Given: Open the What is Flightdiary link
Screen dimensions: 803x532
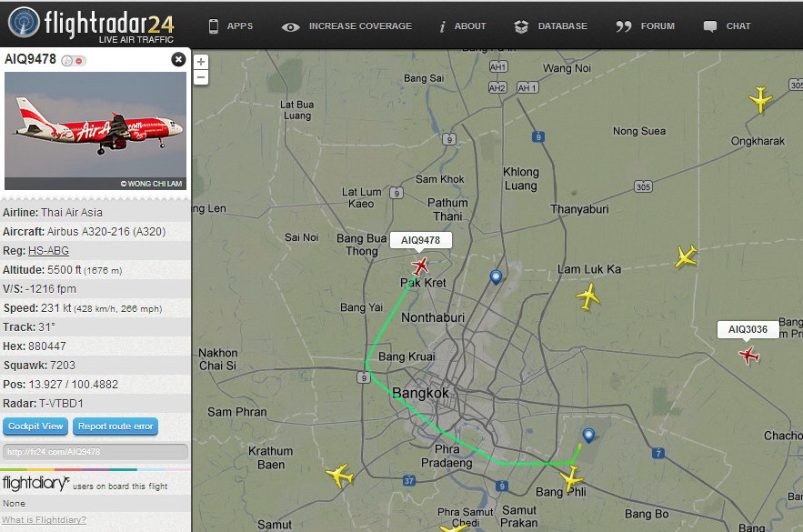Looking at the screenshot, I should tap(44, 519).
